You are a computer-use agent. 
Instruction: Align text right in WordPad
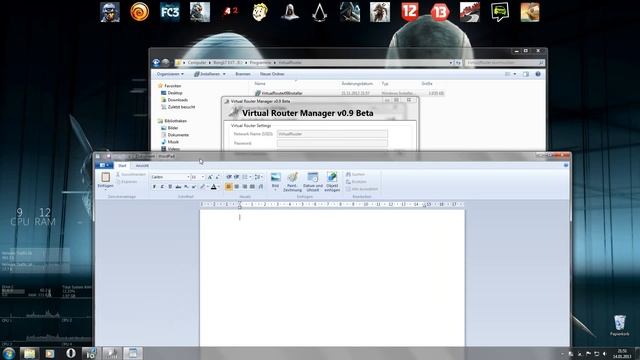pyautogui.click(x=244, y=187)
